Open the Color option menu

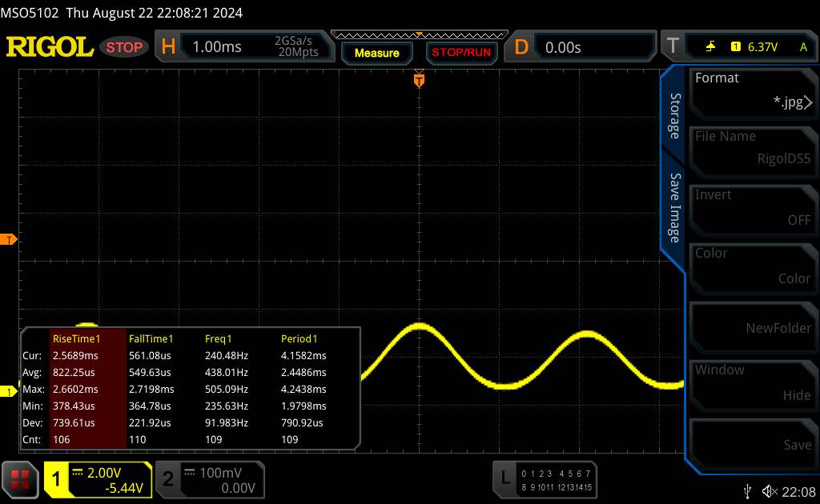[x=753, y=266]
